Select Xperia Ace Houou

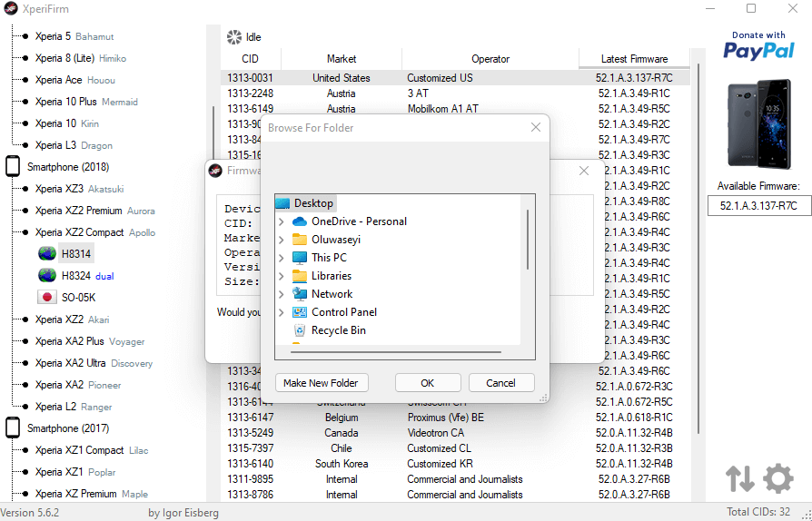75,80
